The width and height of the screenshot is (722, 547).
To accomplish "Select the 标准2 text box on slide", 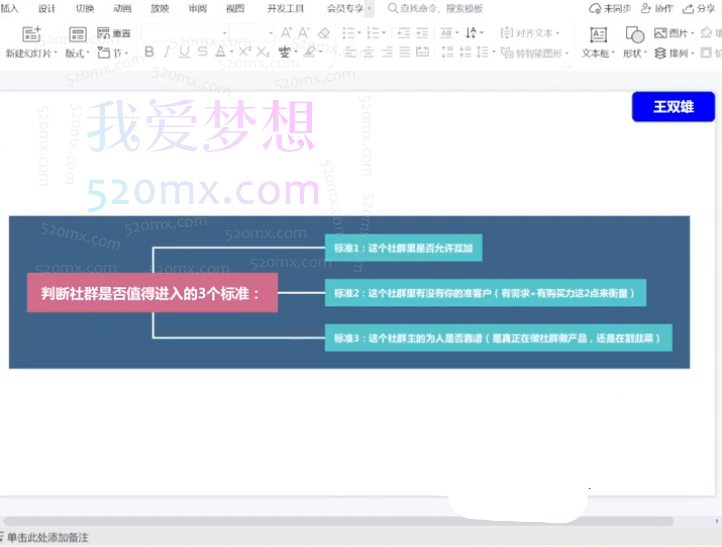I will click(x=485, y=293).
